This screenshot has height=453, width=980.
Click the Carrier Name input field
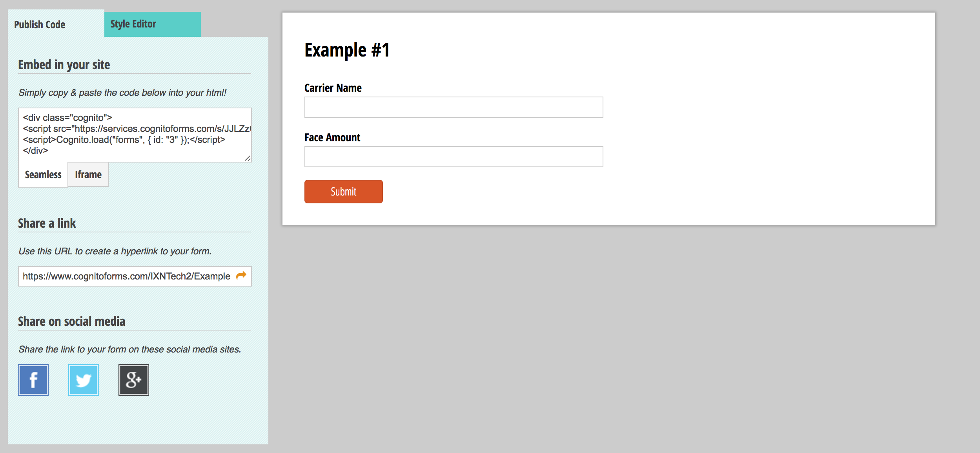[454, 107]
